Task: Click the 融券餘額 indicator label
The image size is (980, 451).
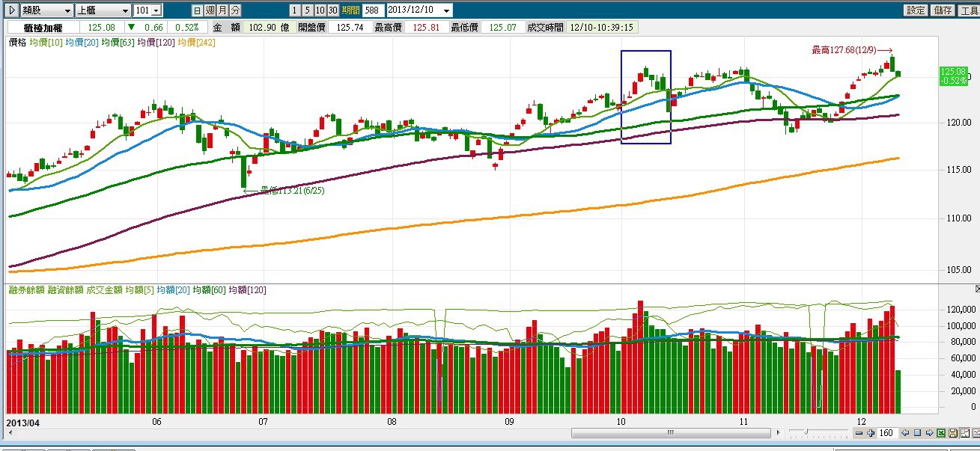Action: click(26, 289)
